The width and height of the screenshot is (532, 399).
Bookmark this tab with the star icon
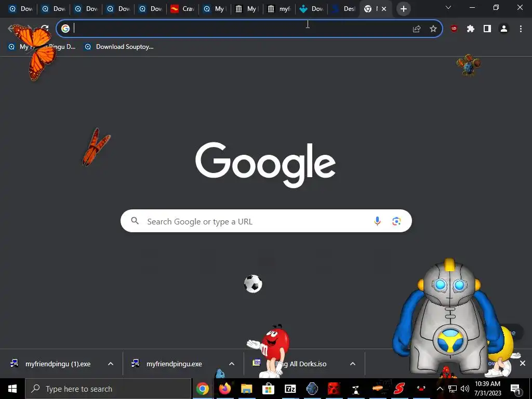pos(433,29)
